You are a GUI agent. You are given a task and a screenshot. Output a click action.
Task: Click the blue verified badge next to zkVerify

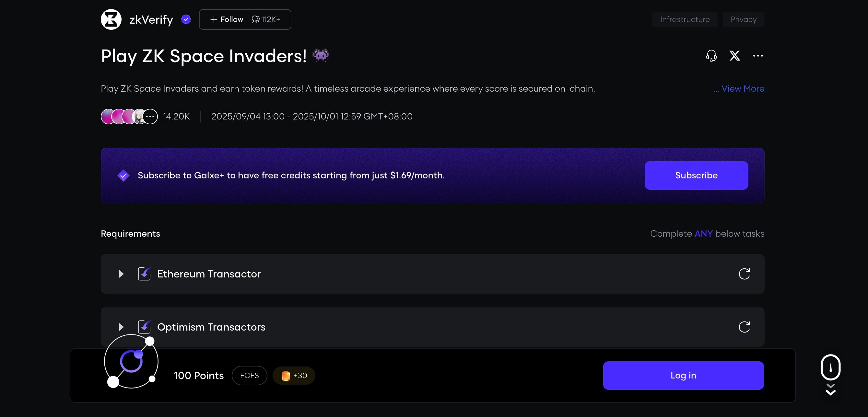pos(186,19)
